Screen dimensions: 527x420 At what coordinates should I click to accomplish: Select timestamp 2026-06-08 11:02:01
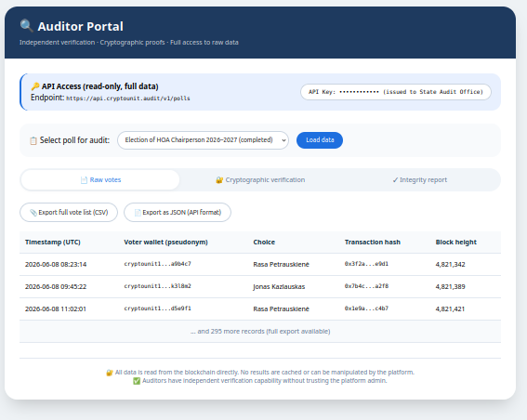[x=56, y=308]
